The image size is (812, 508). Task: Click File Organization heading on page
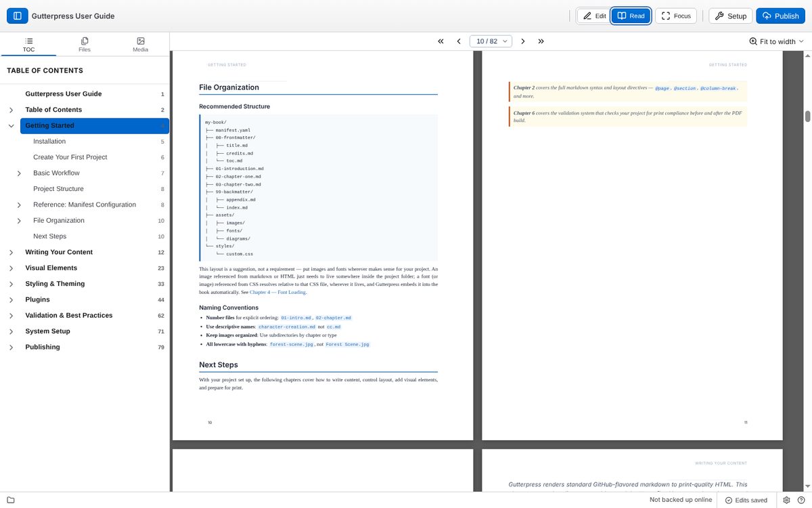click(x=229, y=87)
